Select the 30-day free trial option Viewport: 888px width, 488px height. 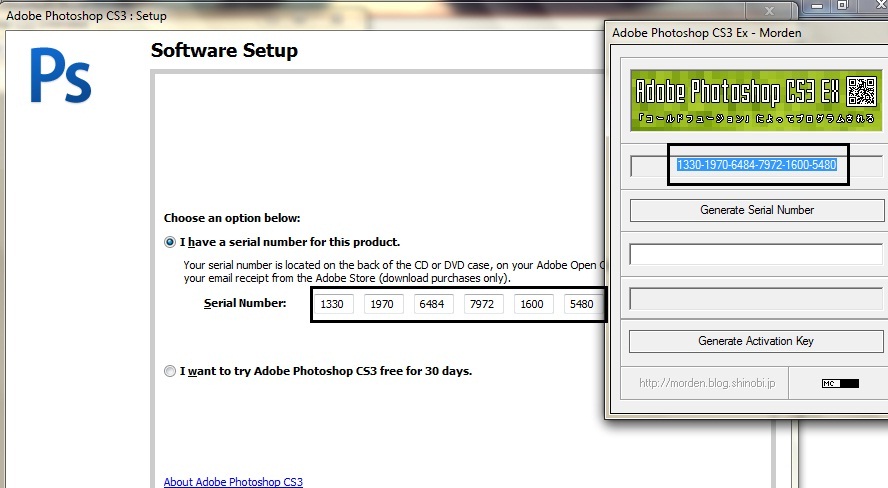point(170,371)
